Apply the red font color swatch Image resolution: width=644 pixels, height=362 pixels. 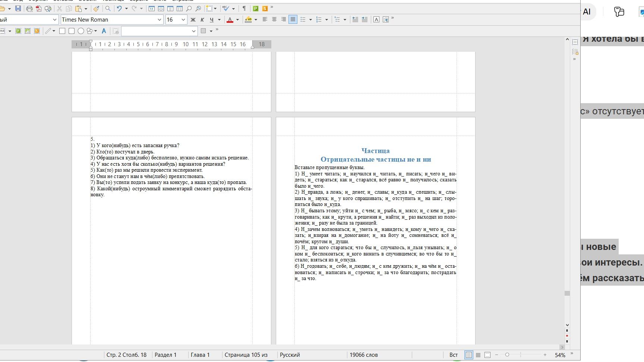coord(230,19)
